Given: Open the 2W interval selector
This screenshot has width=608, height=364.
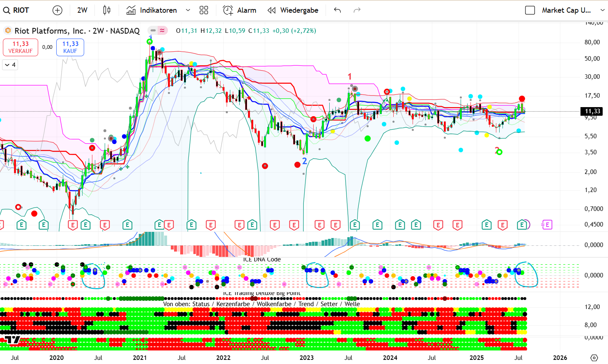Looking at the screenshot, I should coord(82,10).
